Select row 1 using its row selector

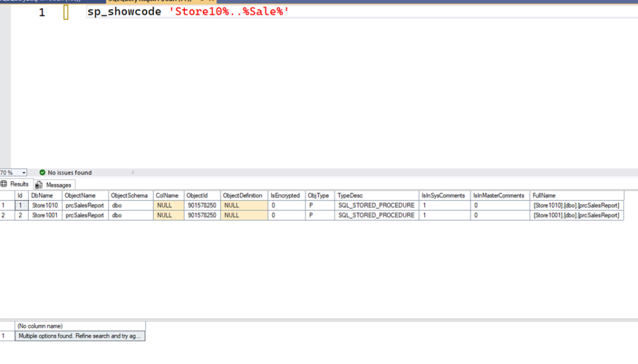(6, 205)
